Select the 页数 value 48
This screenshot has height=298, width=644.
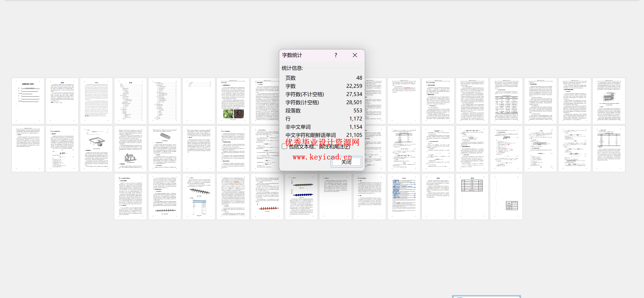(x=359, y=78)
